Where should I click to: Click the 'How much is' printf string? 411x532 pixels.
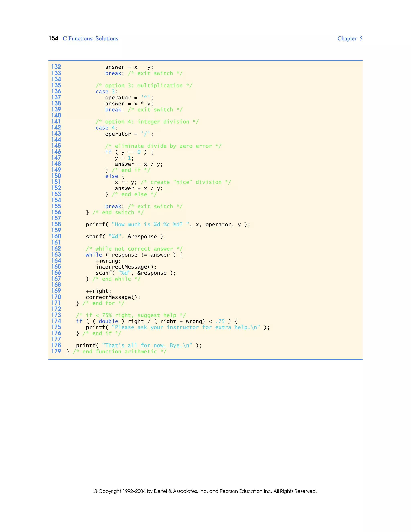coord(150,225)
